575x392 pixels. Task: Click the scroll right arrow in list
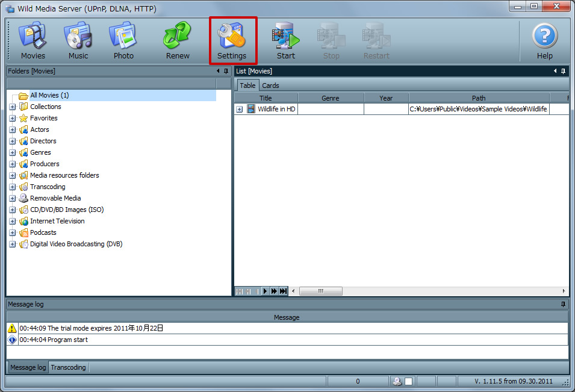tap(564, 291)
